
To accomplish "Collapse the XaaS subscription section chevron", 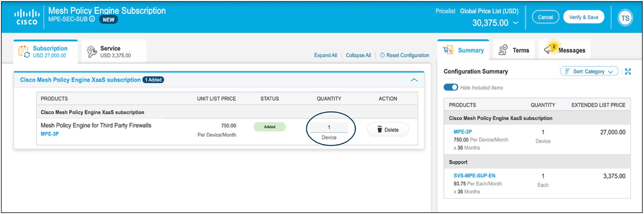I will click(414, 80).
